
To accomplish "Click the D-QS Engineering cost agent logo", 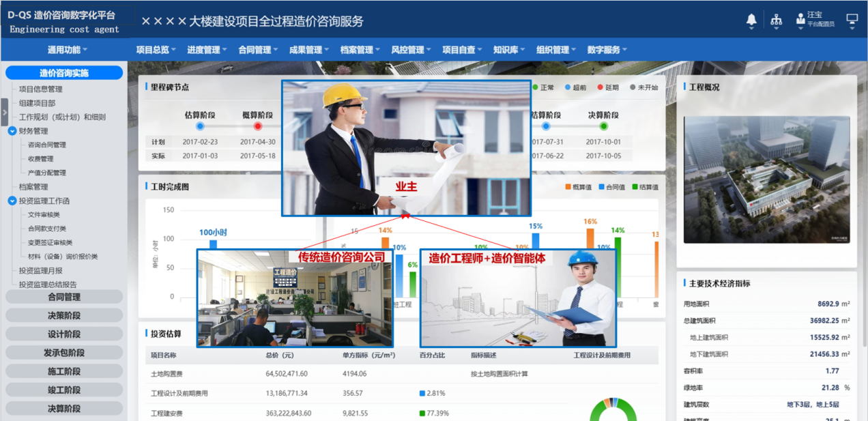I will (x=63, y=21).
